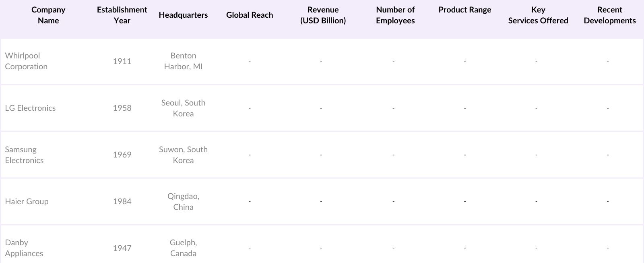Click the Qingdao, China headquarters cell
Image resolution: width=644 pixels, height=263 pixels.
click(x=183, y=201)
